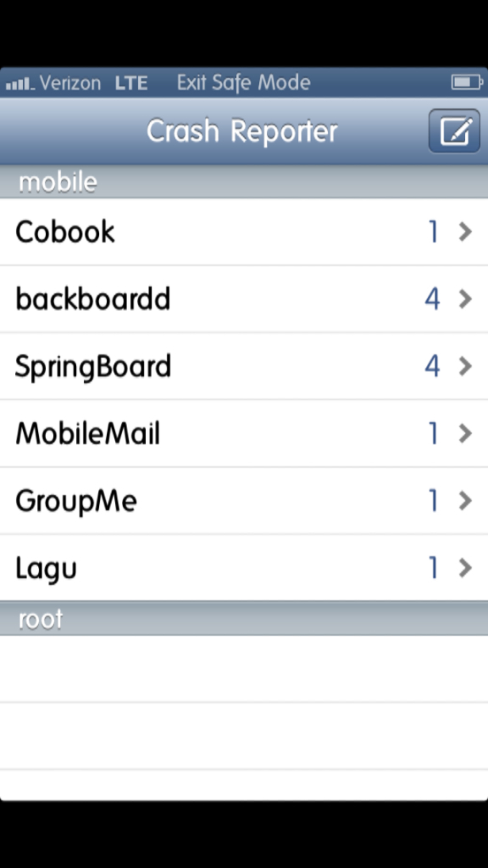Open the GroupMe crash log
The width and height of the screenshot is (488, 868).
tap(244, 500)
